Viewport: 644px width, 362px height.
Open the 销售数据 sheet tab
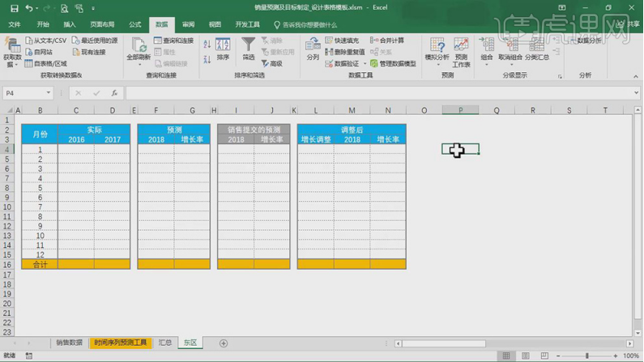[69, 343]
